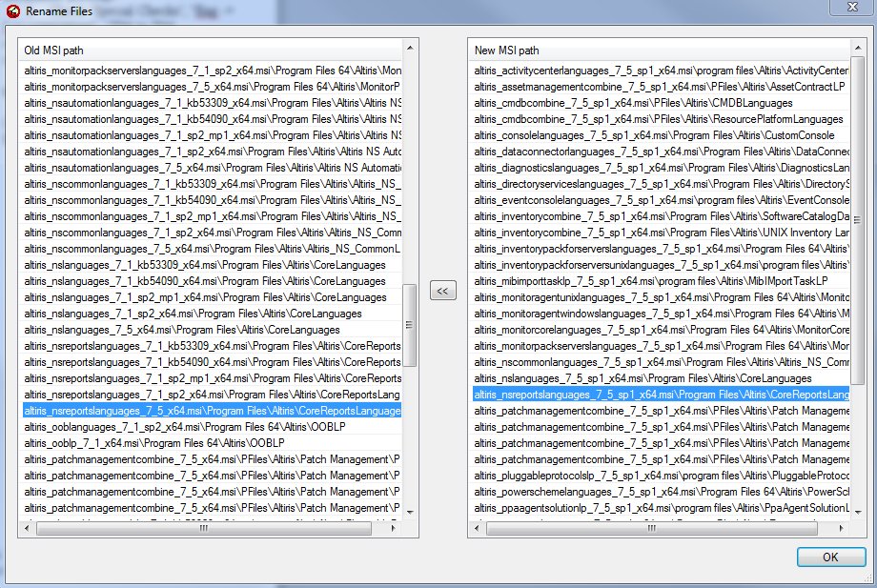Viewport: 877px width, 588px height.
Task: Select new altiris_cmdbcombine row ending ResourcePlatformLanguages
Action: [x=662, y=119]
